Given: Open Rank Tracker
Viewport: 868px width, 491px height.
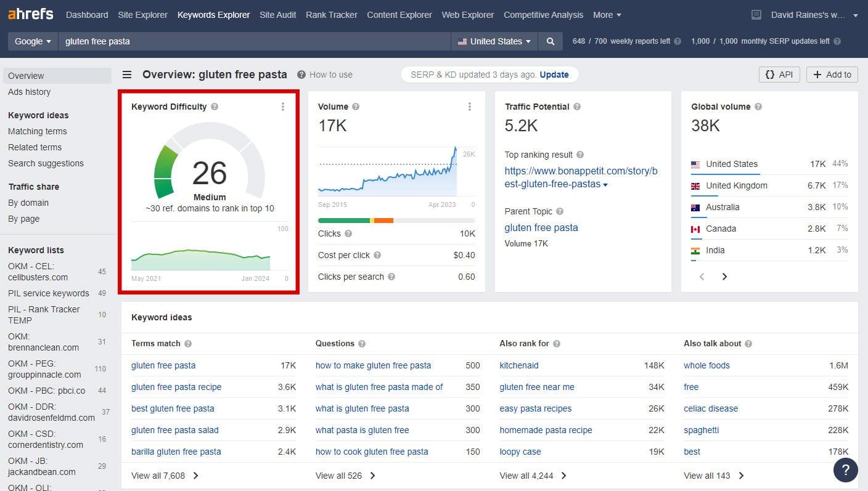Looking at the screenshot, I should click(332, 15).
